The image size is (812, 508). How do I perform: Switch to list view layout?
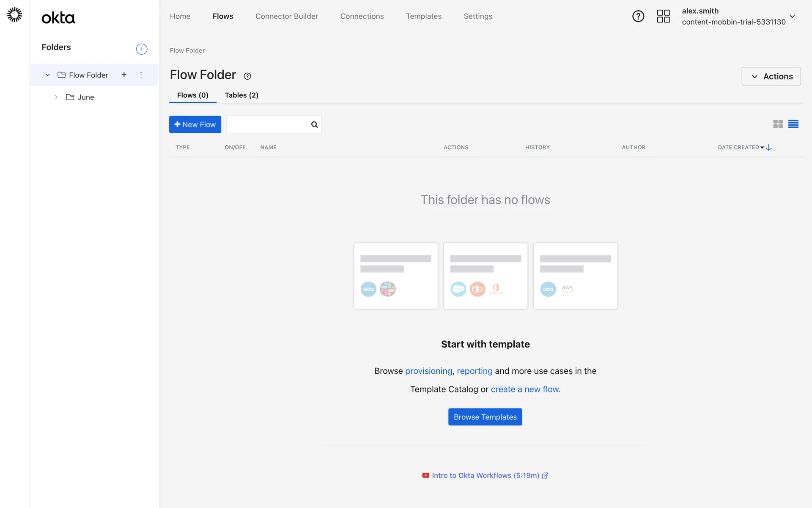point(793,124)
